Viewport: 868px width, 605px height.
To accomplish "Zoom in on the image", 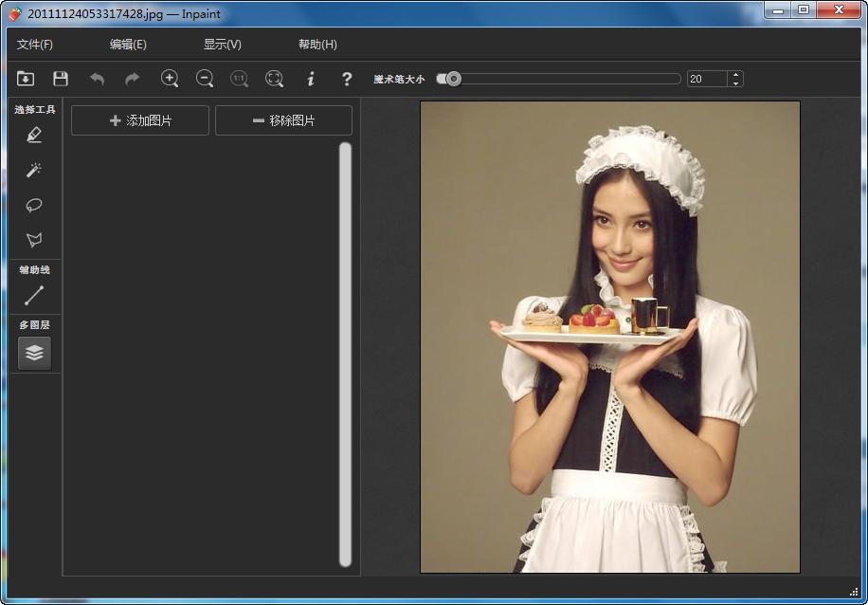I will pos(170,79).
